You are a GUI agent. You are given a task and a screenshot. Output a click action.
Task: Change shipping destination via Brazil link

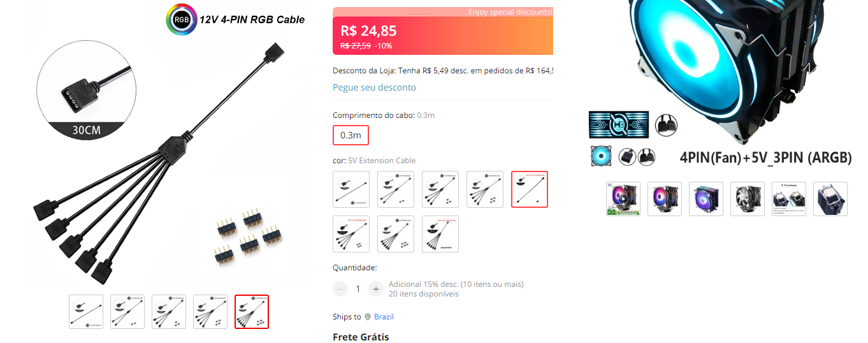click(384, 317)
